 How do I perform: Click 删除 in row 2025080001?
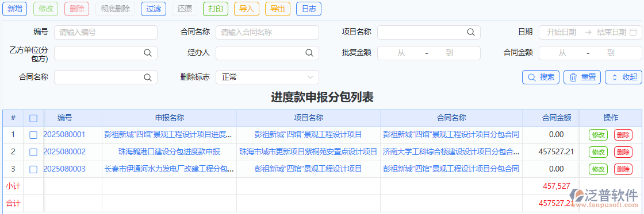coord(623,134)
